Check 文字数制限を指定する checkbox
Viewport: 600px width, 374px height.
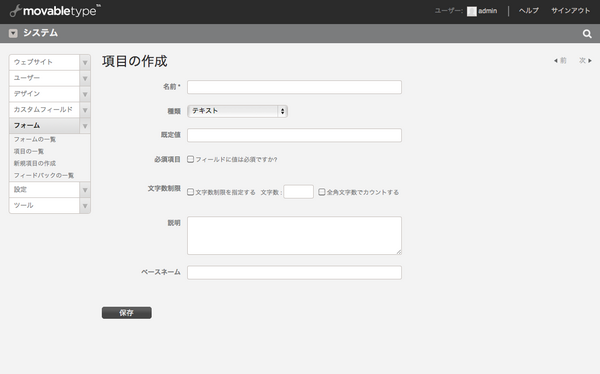(x=190, y=192)
